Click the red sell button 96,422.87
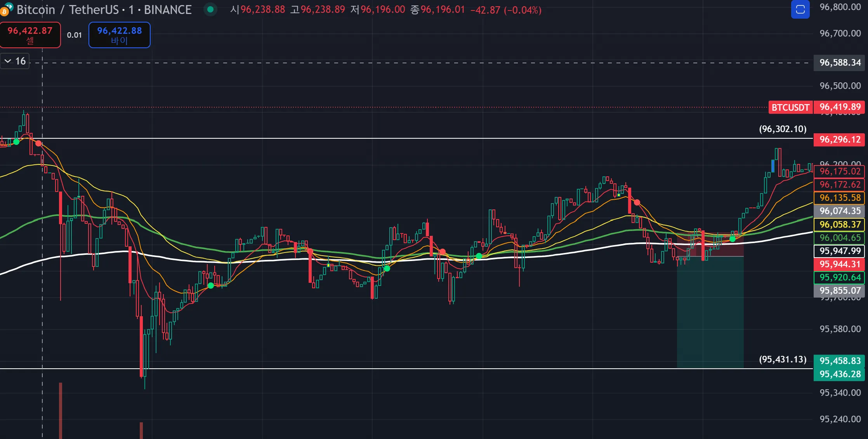The width and height of the screenshot is (868, 439). click(x=30, y=35)
